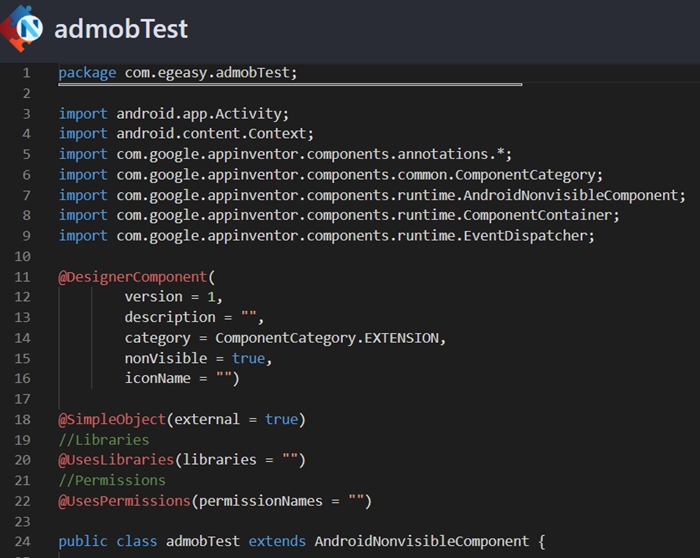Viewport: 700px width, 558px height.
Task: Click the import android.content.Context line
Action: tap(186, 133)
